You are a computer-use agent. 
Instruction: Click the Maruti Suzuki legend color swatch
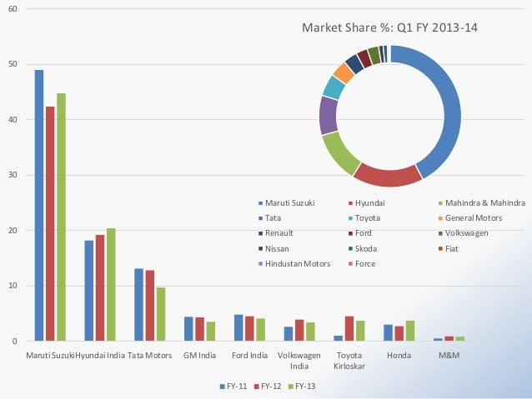coord(260,203)
